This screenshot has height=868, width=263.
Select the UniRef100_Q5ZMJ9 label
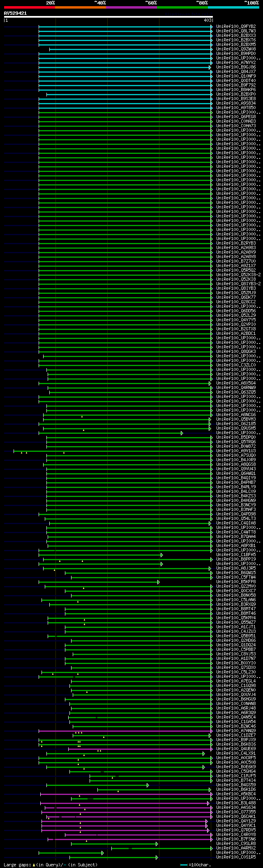pos(236,293)
